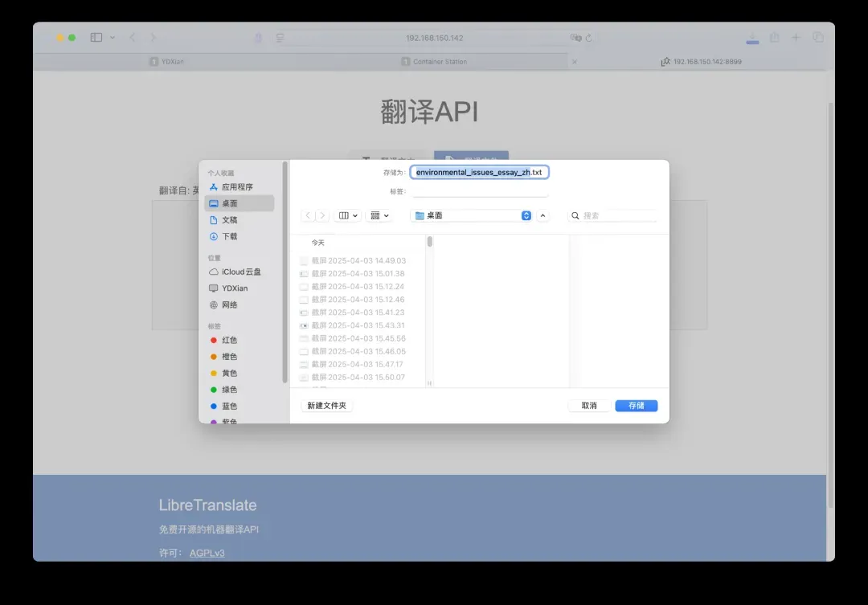The height and width of the screenshot is (605, 868).
Task: Select file 截屏 2025-04-03 15.12.24
Action: click(x=358, y=287)
